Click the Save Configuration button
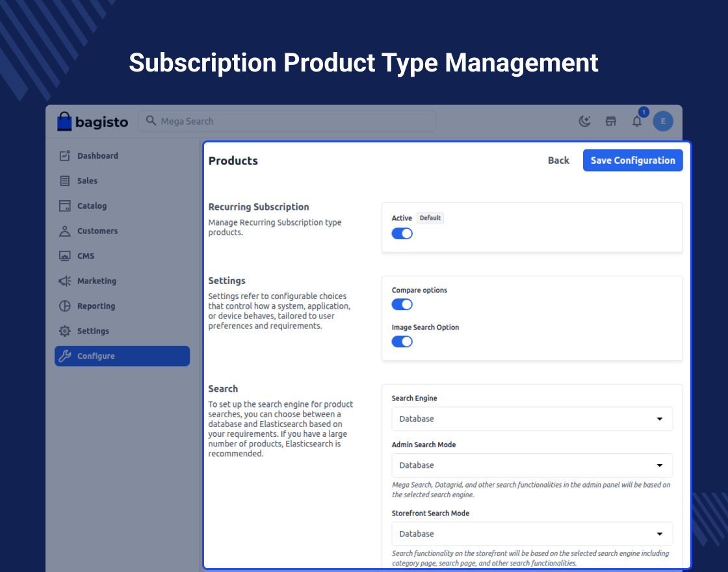Viewport: 728px width, 572px height. 632,161
